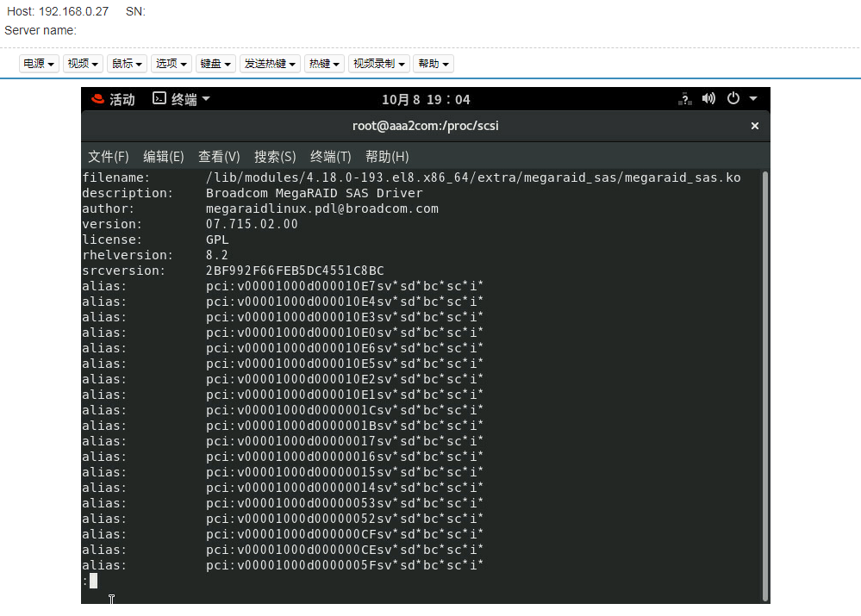Click the Red Hat logo icon

point(97,99)
